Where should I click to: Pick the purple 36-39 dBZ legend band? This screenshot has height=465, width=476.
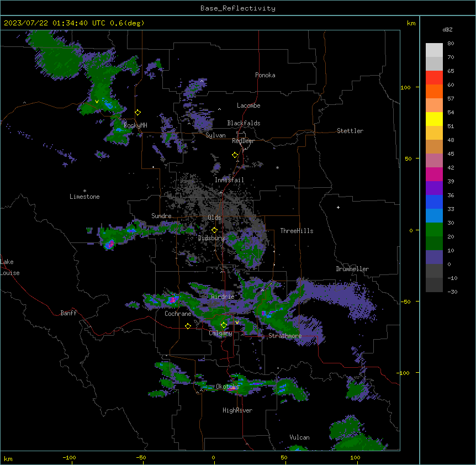coord(434,188)
